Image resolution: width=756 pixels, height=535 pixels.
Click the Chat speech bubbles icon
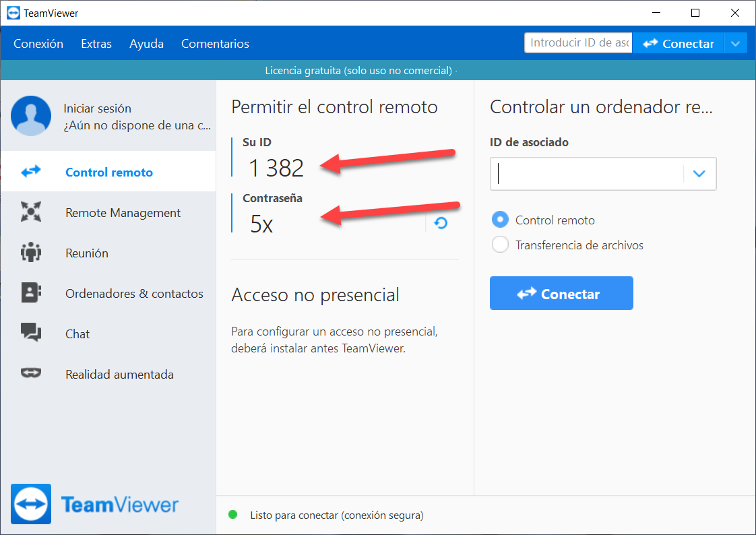pos(31,333)
